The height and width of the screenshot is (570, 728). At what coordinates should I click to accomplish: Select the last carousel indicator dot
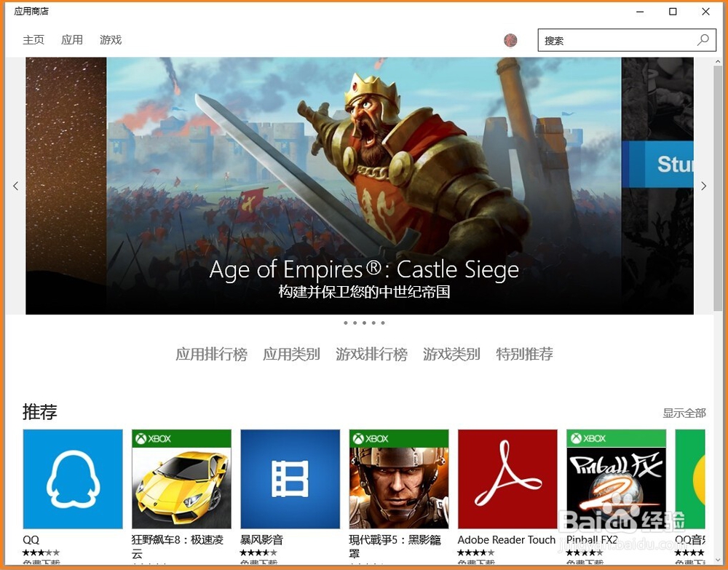[383, 322]
